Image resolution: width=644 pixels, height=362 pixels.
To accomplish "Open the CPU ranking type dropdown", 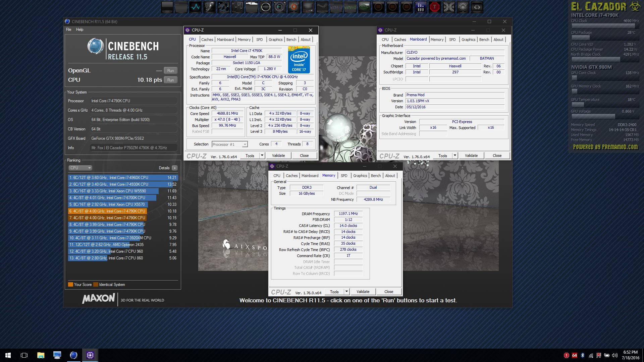I will (x=80, y=168).
